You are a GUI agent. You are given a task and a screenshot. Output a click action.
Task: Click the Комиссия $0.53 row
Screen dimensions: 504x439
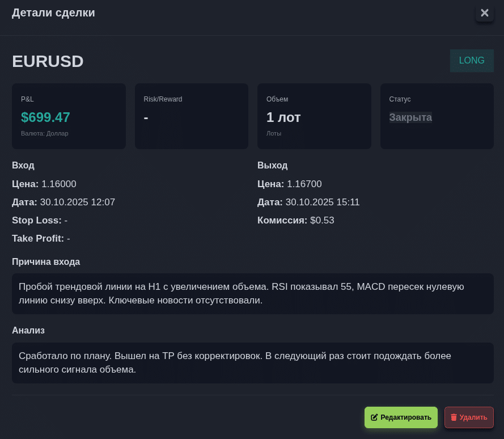(x=296, y=220)
